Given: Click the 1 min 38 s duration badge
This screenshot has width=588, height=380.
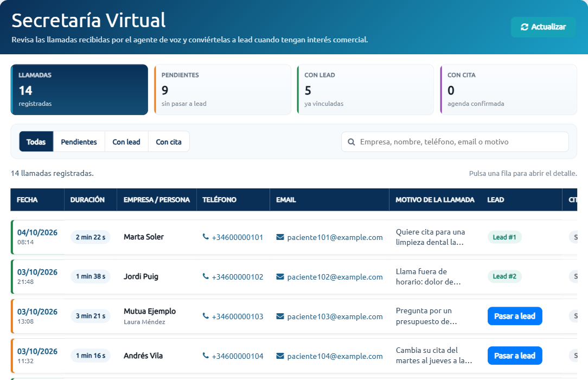Looking at the screenshot, I should point(91,276).
